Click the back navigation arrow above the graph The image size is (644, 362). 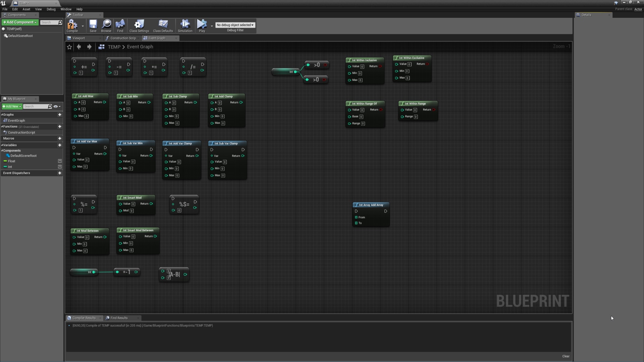point(79,47)
